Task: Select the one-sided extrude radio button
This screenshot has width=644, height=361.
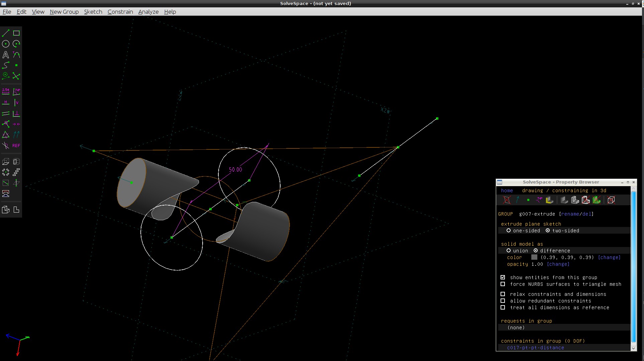Action: tap(509, 231)
